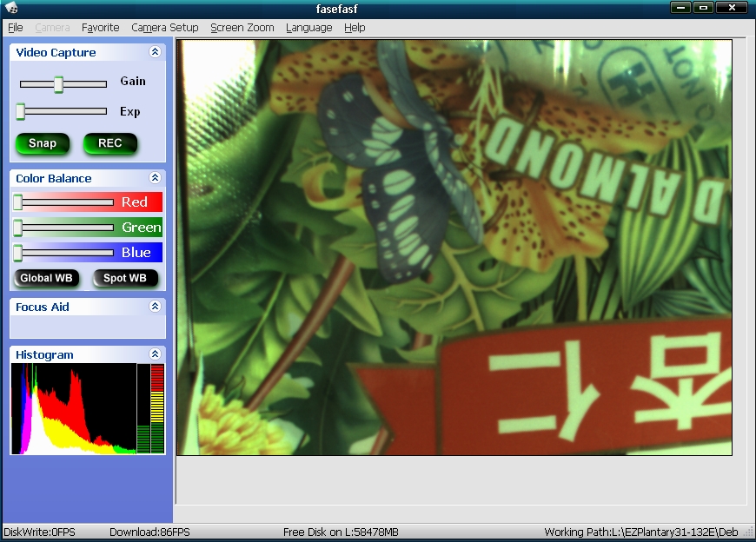Click the histogram graph display
The image size is (756, 542).
click(74, 408)
